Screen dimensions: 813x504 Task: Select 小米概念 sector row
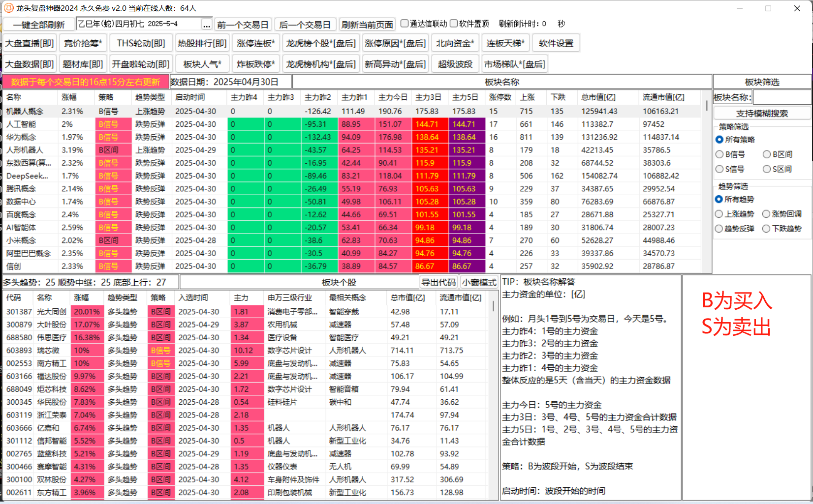[352, 240]
